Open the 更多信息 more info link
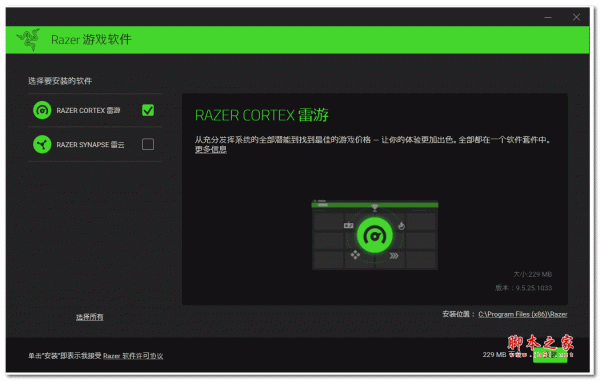This screenshot has height=381, width=600. pyautogui.click(x=210, y=149)
